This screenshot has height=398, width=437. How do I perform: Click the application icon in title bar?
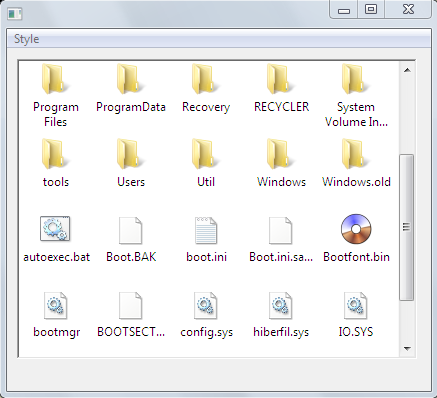(x=15, y=14)
